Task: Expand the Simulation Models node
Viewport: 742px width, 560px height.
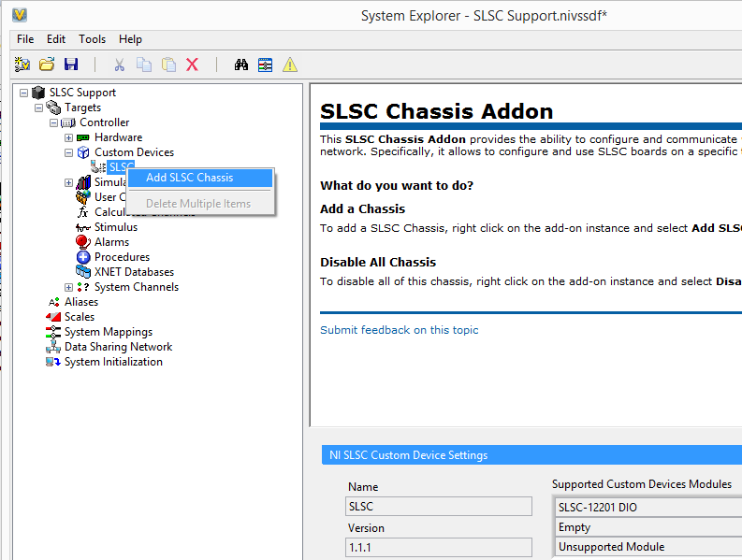Action: coord(68,182)
